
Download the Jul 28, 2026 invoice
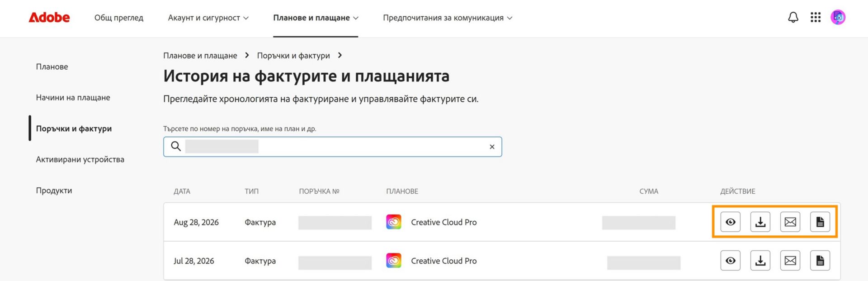point(760,261)
